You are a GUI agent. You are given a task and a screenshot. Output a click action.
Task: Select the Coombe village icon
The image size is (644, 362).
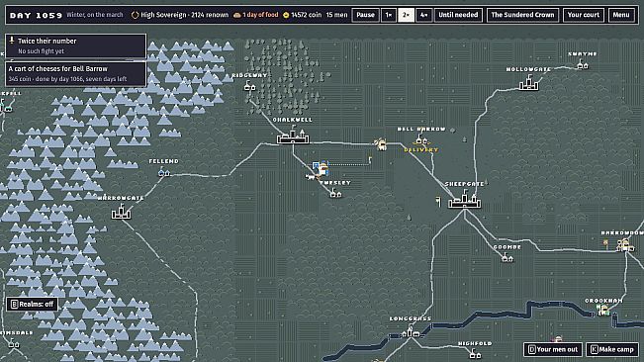coord(507,257)
